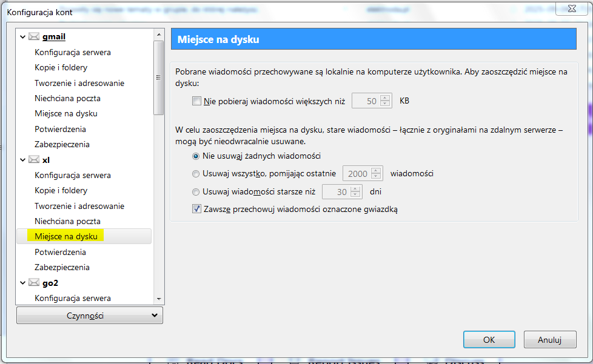
Task: Collapse the gmail account tree
Action: click(22, 37)
